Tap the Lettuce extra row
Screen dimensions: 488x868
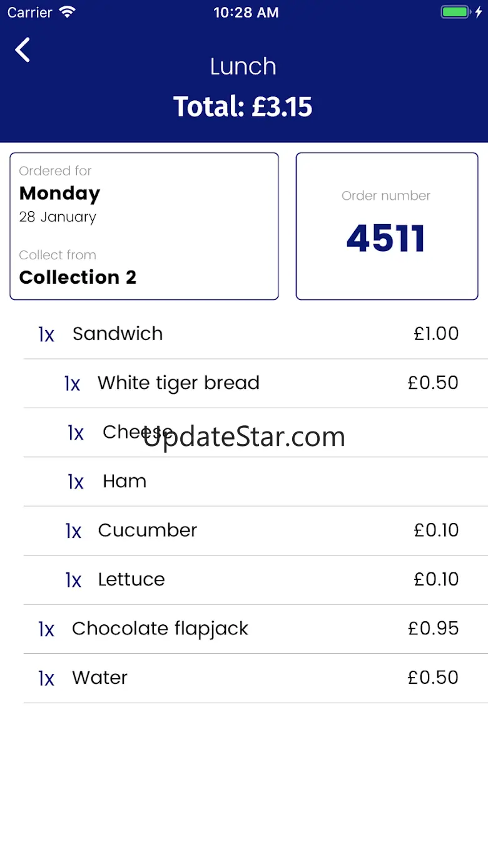[131, 579]
